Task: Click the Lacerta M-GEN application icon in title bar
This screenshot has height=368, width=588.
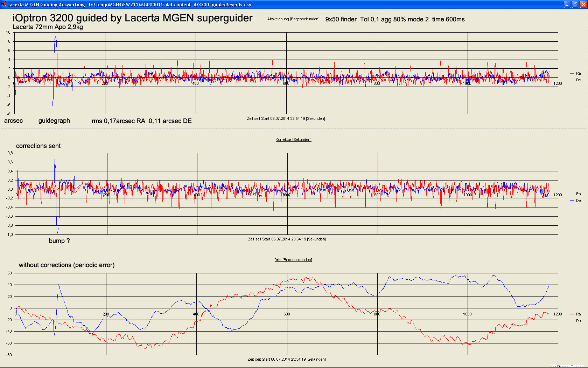Action: pos(4,5)
